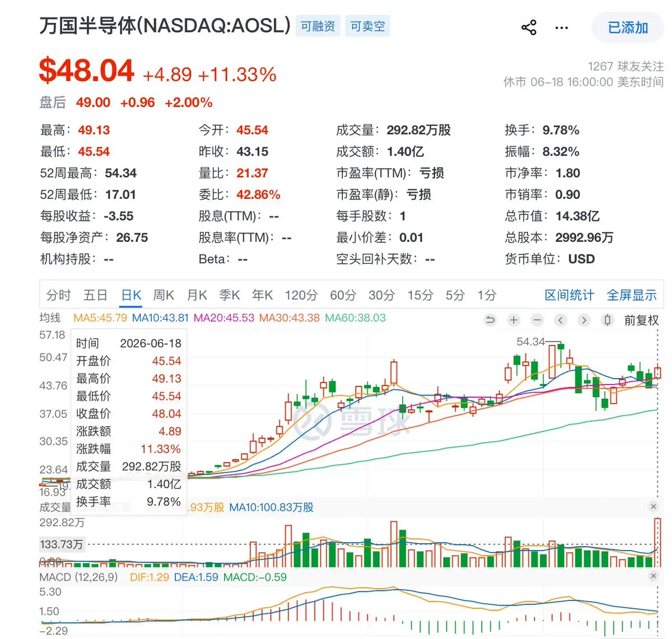Click the MA10:100.83万股 volume label
The height and width of the screenshot is (639, 672).
(272, 507)
